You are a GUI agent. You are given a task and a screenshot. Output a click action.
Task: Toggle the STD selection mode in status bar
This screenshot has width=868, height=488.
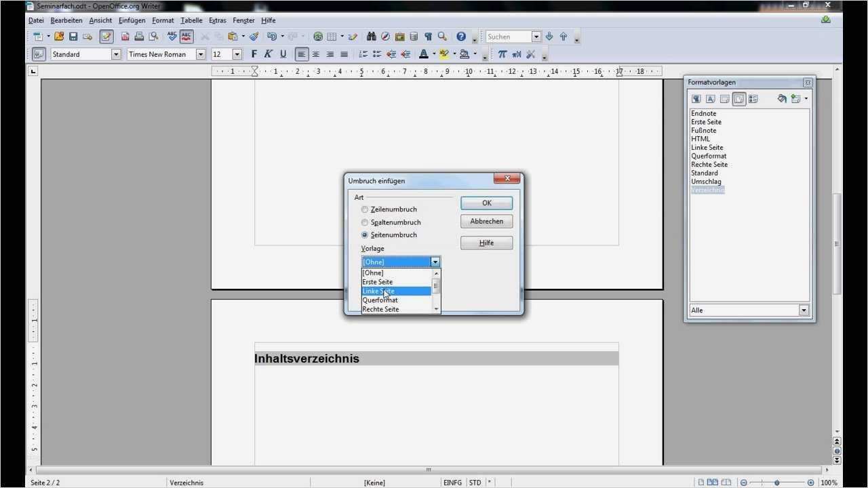[x=475, y=483]
